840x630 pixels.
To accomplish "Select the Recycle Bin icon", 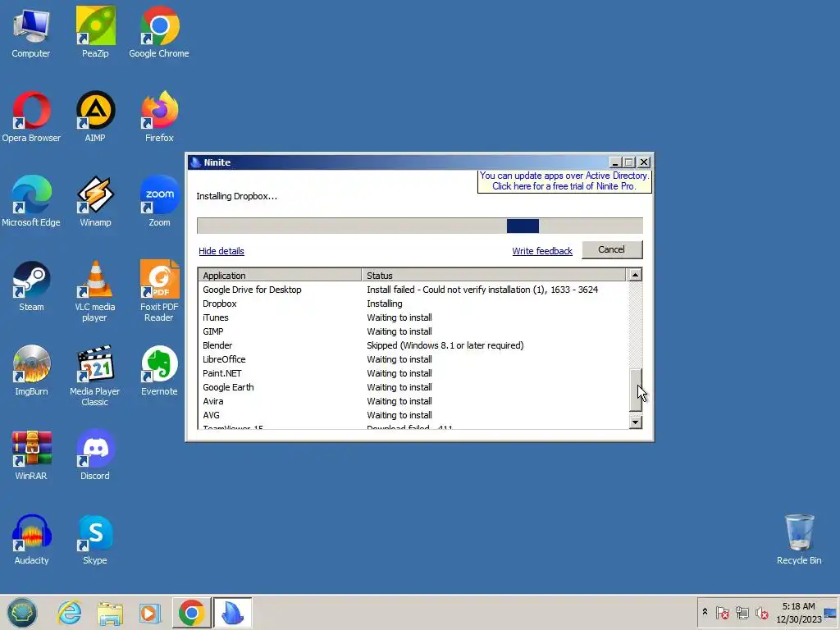I will click(799, 540).
